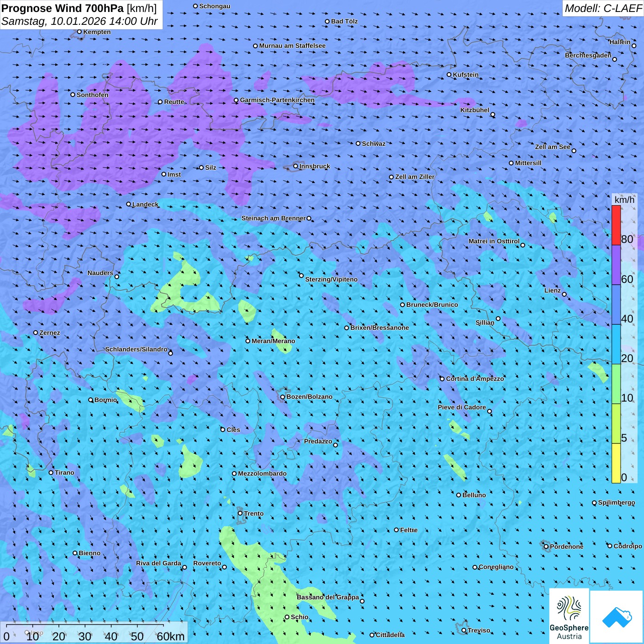Image resolution: width=644 pixels, height=644 pixels.
Task: Click the Berchtesgaden label
Action: 588,55
